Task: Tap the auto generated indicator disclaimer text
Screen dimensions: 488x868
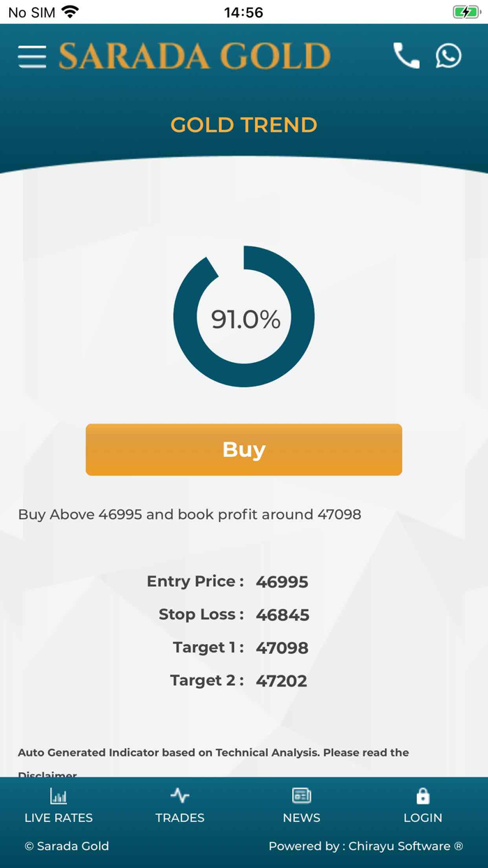Action: 213,753
